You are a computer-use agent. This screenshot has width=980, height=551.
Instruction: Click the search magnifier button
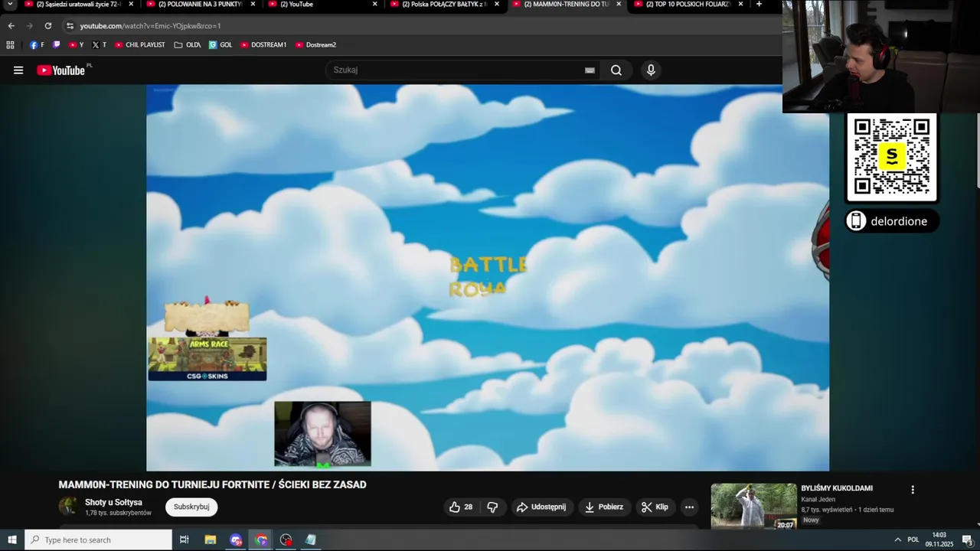pos(616,70)
